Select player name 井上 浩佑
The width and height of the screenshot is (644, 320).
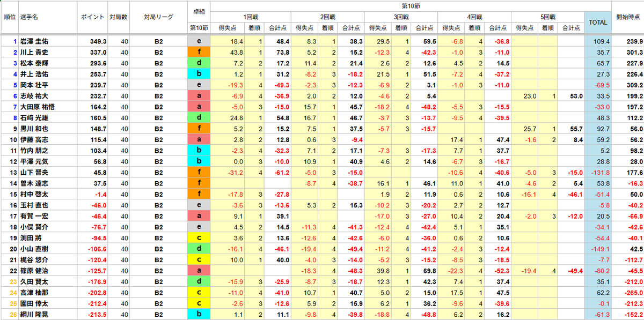coord(34,74)
